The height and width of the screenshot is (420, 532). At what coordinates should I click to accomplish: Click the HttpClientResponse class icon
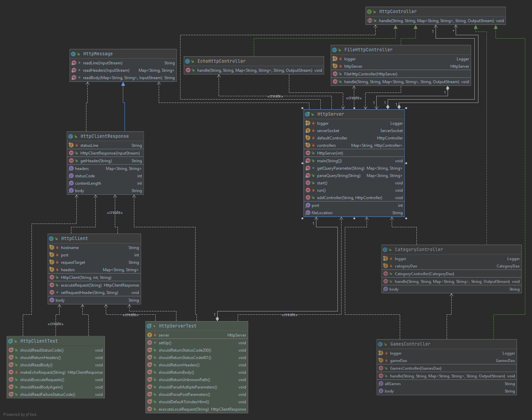(x=71, y=136)
